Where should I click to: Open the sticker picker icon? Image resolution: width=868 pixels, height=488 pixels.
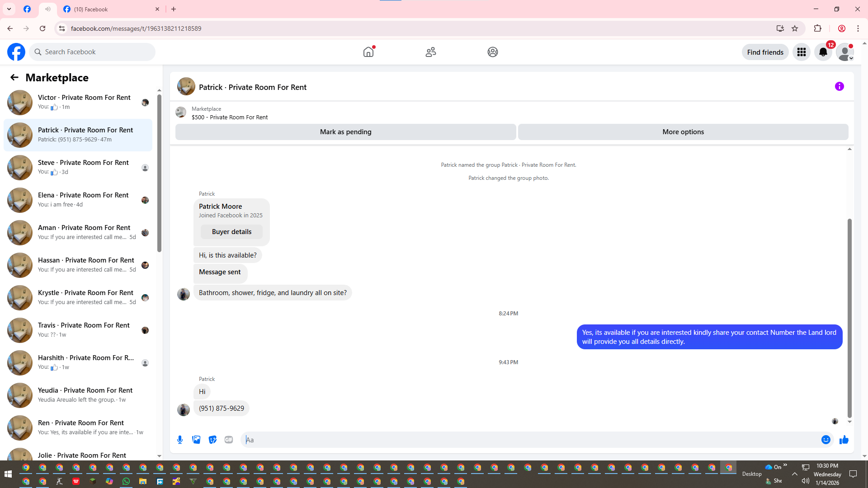click(x=212, y=440)
